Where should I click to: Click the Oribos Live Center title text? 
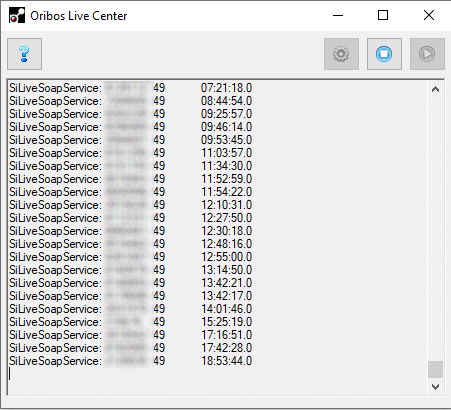[x=79, y=16]
